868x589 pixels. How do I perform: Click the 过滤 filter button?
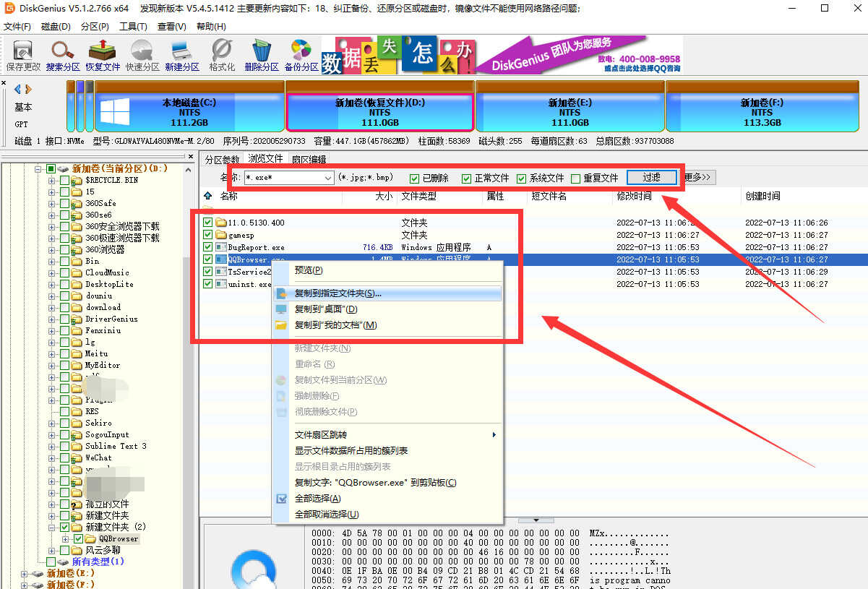point(652,177)
